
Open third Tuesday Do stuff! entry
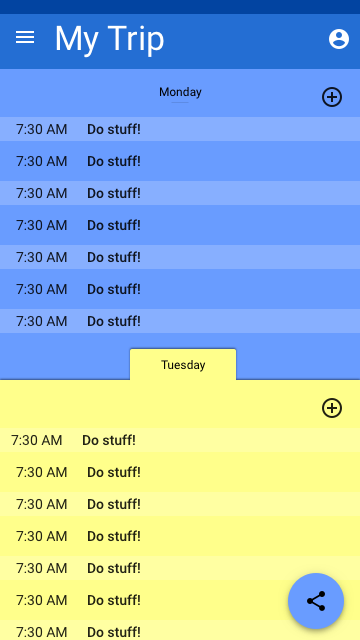[180, 504]
